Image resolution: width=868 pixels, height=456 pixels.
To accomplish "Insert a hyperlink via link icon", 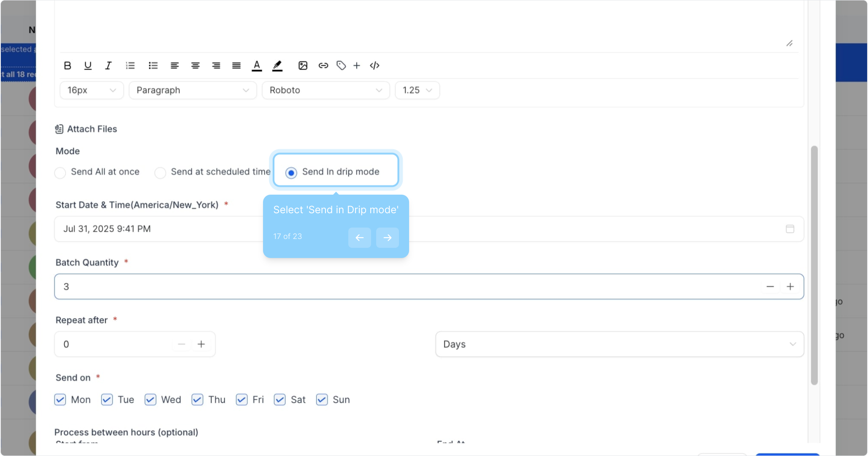I will 323,65.
